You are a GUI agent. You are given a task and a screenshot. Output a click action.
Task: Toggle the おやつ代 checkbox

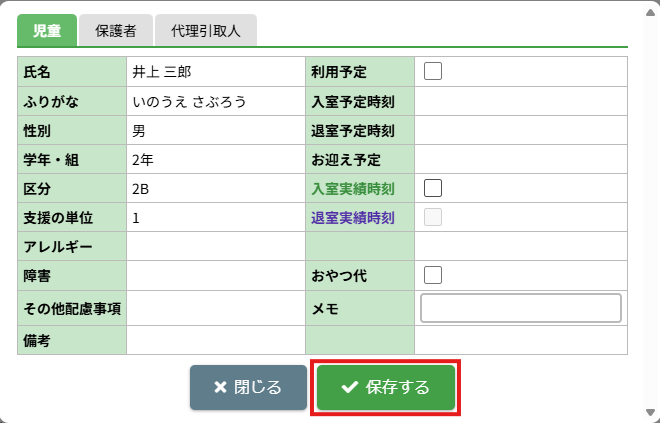coord(433,275)
